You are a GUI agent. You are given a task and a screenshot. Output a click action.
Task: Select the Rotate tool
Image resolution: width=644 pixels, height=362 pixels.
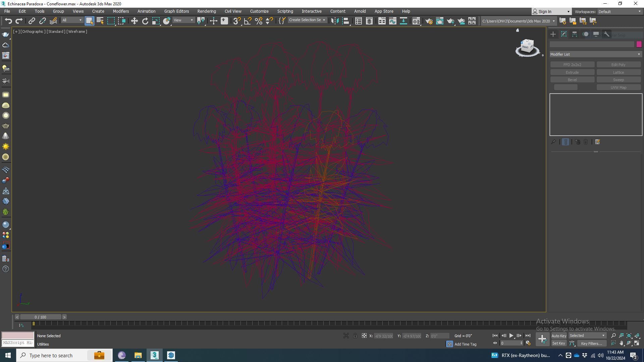(145, 21)
